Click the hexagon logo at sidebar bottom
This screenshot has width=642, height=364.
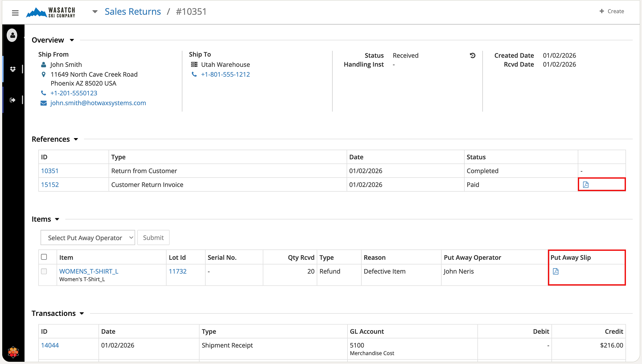click(x=13, y=352)
